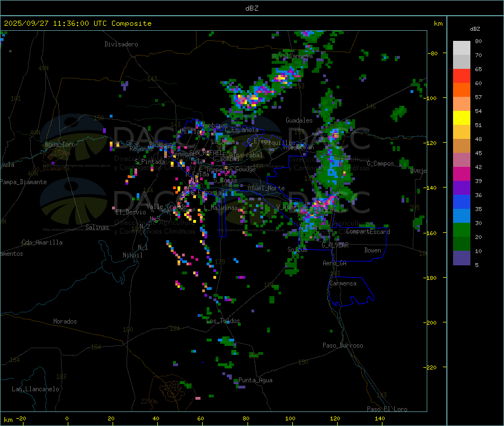Pick the brown-orange 48 dBZ swatch

click(x=461, y=146)
